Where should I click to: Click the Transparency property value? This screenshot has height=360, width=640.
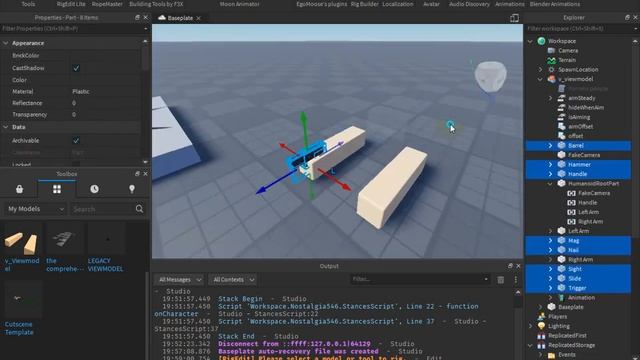[105, 115]
